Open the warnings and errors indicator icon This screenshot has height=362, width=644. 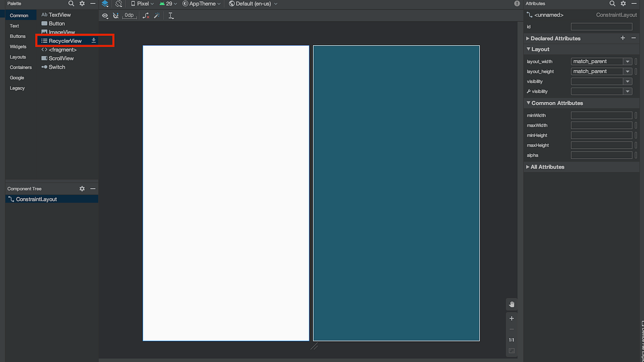(x=517, y=3)
